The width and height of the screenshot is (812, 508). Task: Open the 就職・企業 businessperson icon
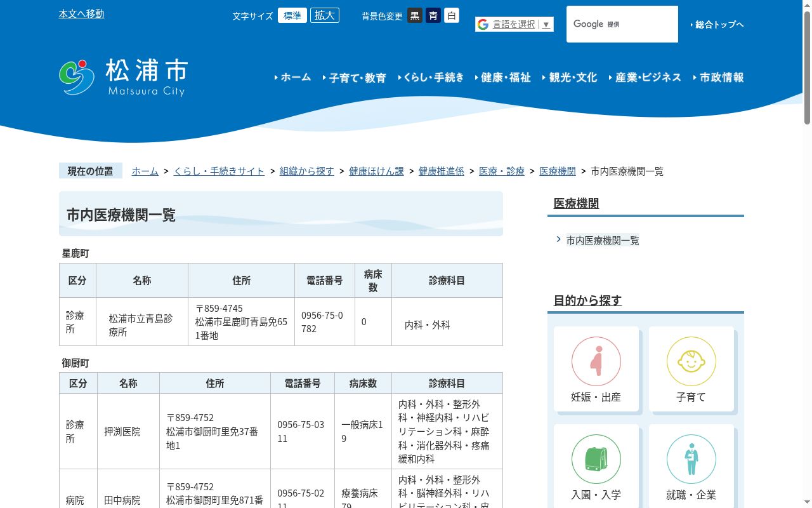coord(691,459)
